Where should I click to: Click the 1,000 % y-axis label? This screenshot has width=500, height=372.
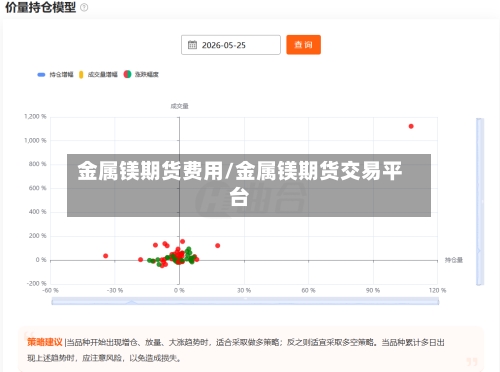pos(35,140)
